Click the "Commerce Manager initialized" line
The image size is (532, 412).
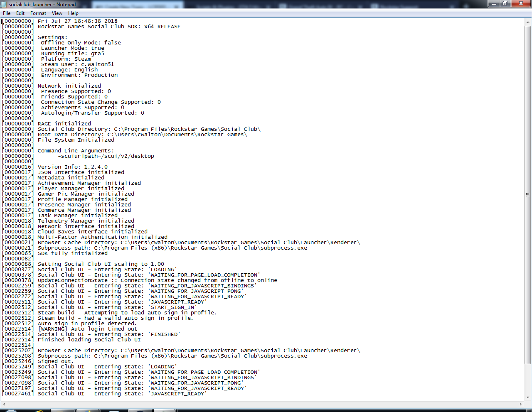coord(84,210)
